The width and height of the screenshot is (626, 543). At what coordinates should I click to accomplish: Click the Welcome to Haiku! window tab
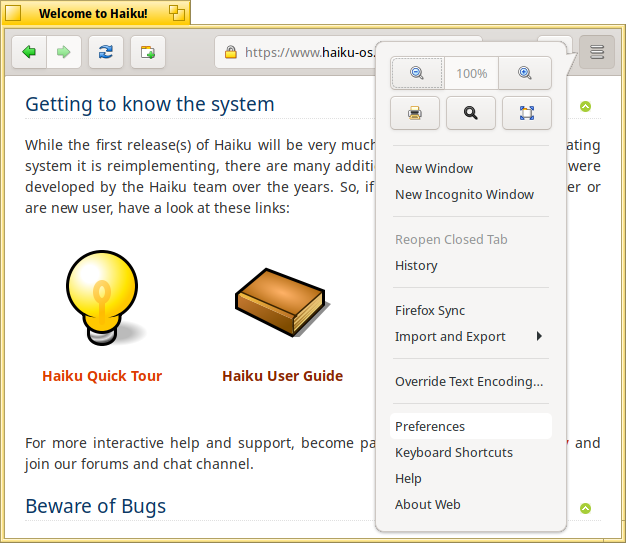(x=93, y=14)
